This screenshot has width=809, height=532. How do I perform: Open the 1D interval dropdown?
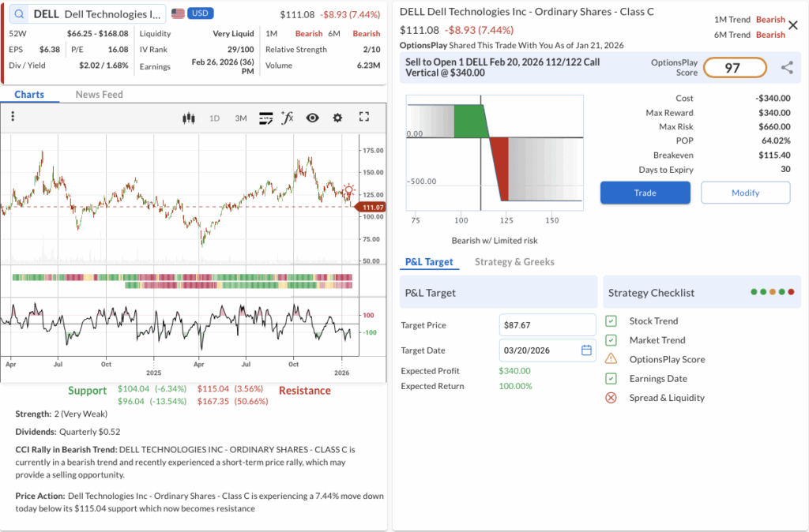coord(214,118)
